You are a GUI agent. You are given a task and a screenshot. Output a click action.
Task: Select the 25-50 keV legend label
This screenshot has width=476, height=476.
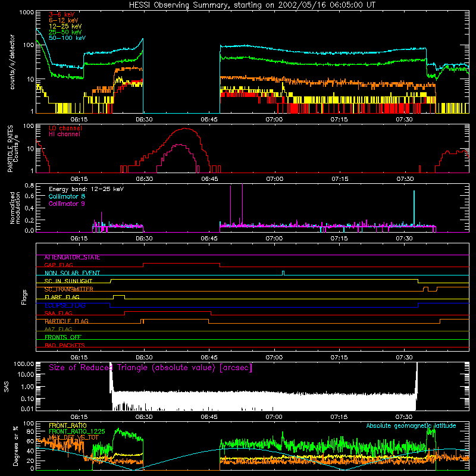pyautogui.click(x=65, y=32)
